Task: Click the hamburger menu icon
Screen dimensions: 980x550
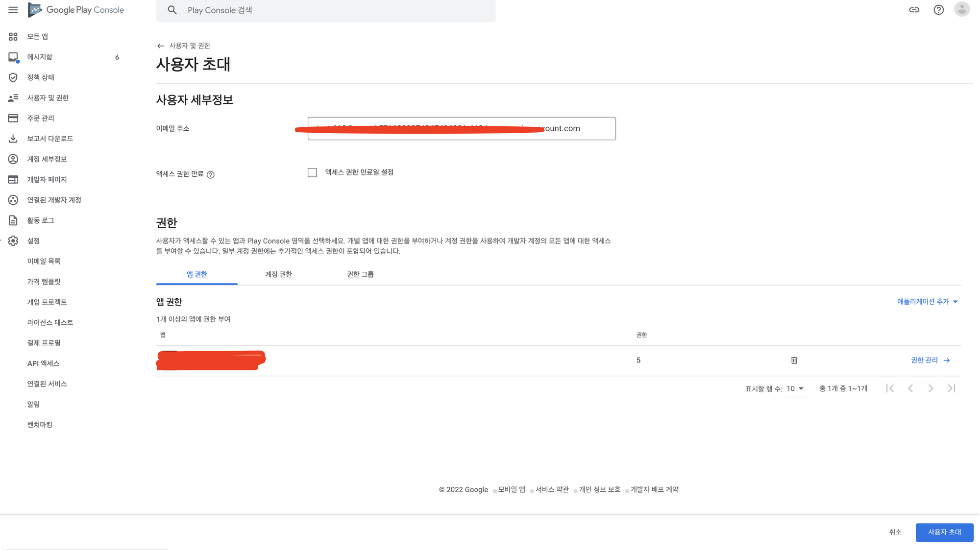Action: [x=13, y=10]
